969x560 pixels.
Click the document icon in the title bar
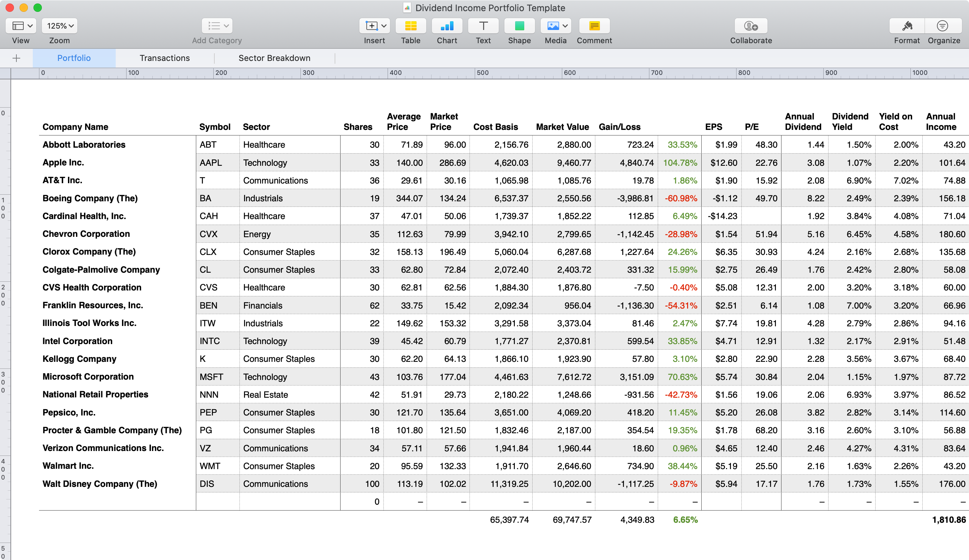407,8
